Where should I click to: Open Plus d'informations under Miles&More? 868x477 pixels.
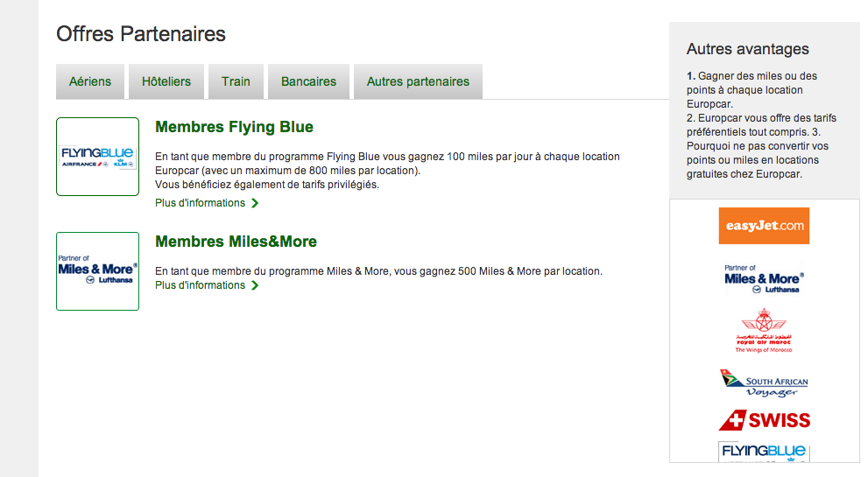tap(200, 285)
